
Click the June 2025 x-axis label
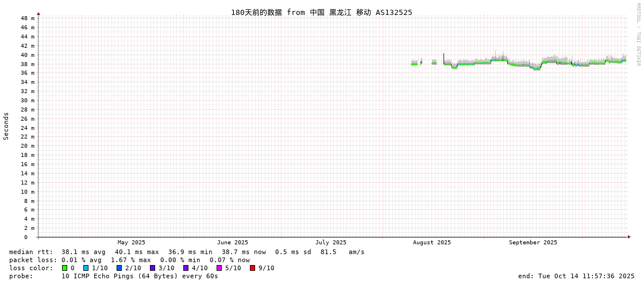(x=233, y=243)
